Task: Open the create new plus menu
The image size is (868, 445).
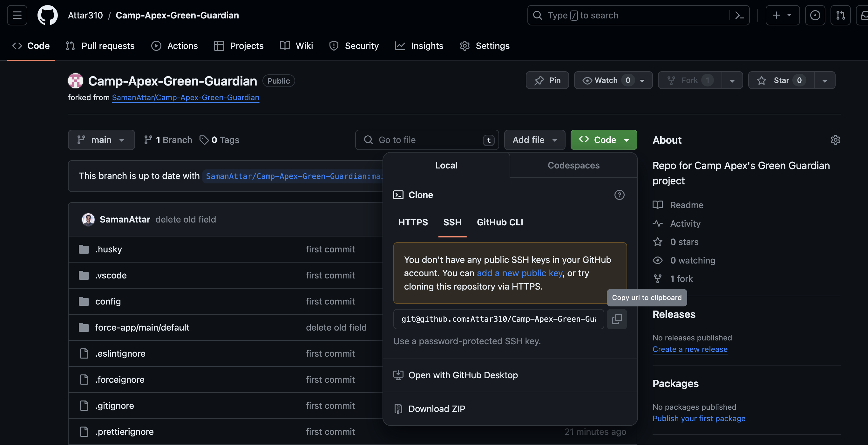Action: pyautogui.click(x=783, y=15)
